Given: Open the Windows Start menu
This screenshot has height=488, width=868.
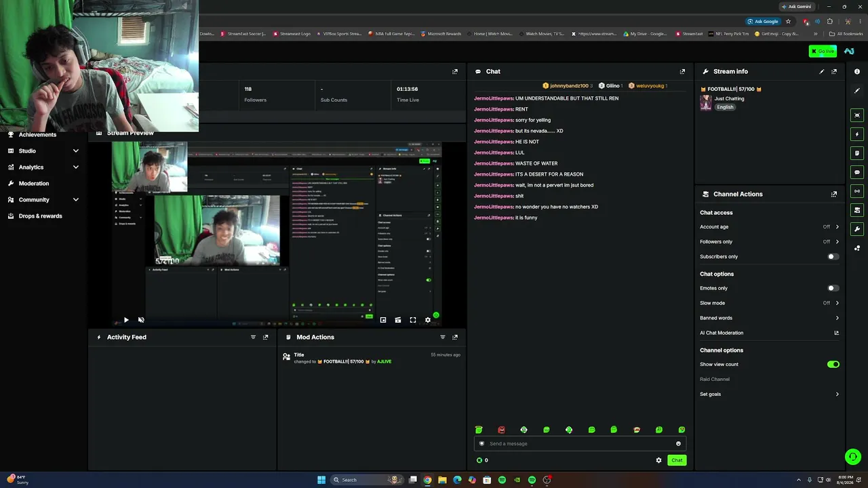Looking at the screenshot, I should click(x=321, y=480).
